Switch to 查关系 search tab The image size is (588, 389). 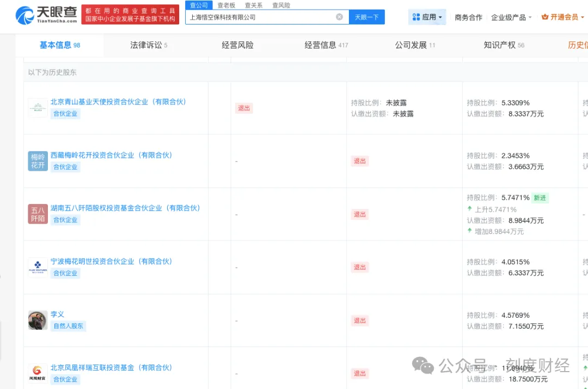(x=254, y=5)
